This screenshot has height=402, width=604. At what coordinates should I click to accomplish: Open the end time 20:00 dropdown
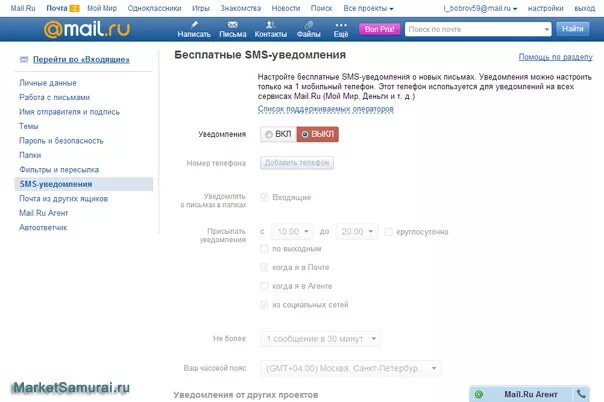(357, 232)
